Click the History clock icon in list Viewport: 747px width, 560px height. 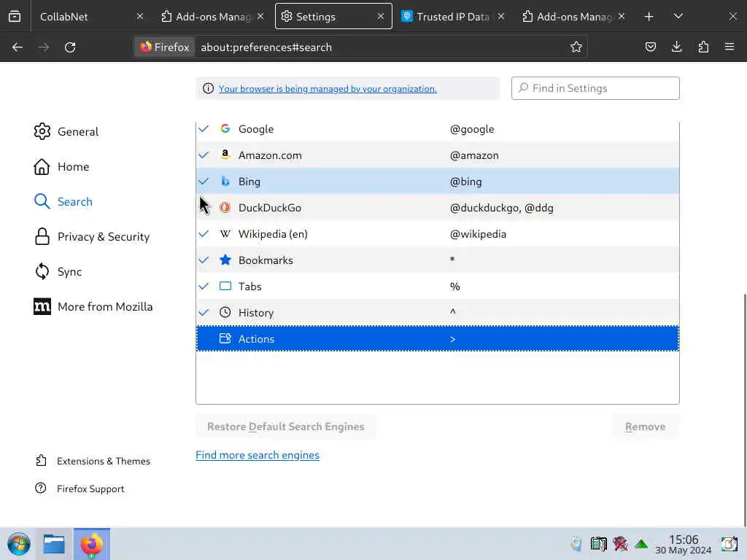225,312
